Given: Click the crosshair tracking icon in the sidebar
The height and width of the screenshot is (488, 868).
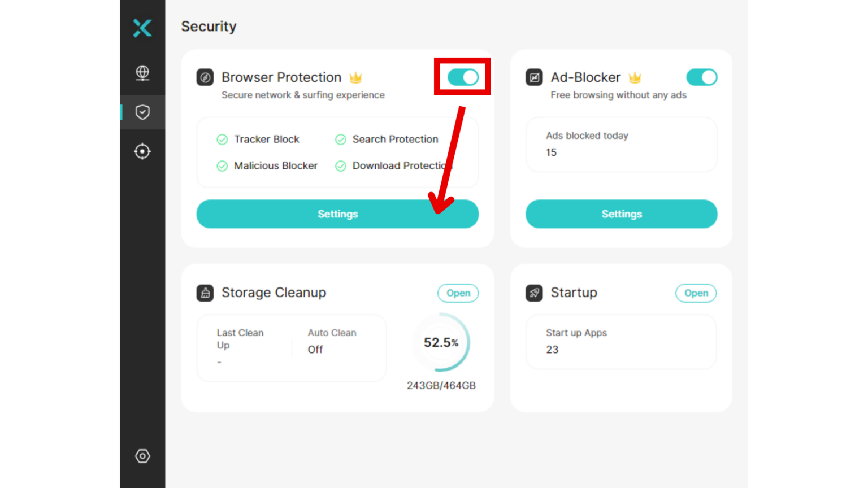Looking at the screenshot, I should pyautogui.click(x=142, y=151).
